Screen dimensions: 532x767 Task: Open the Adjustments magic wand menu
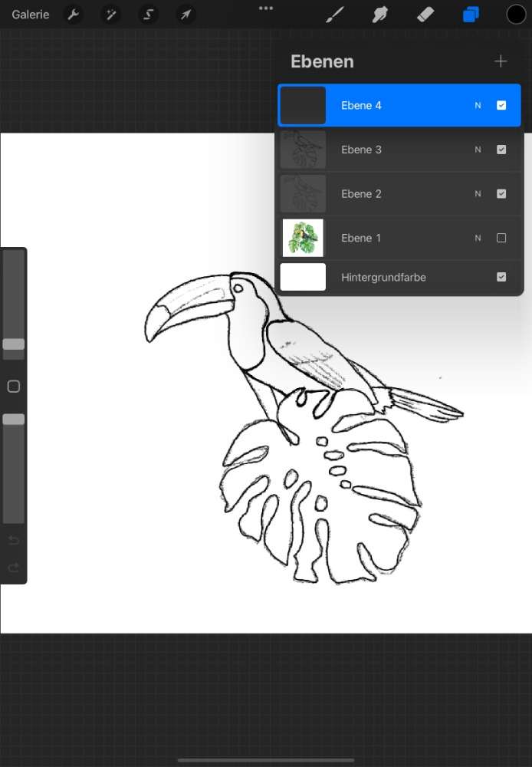point(111,15)
